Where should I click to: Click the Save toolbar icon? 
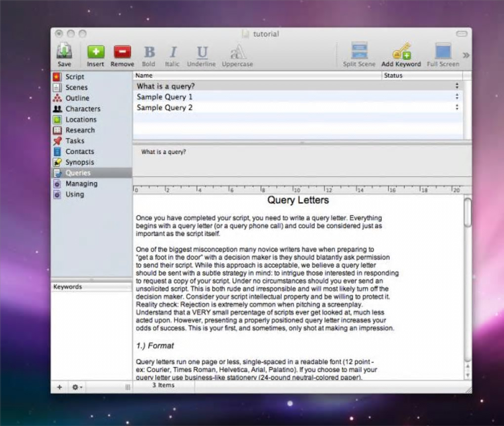point(64,51)
